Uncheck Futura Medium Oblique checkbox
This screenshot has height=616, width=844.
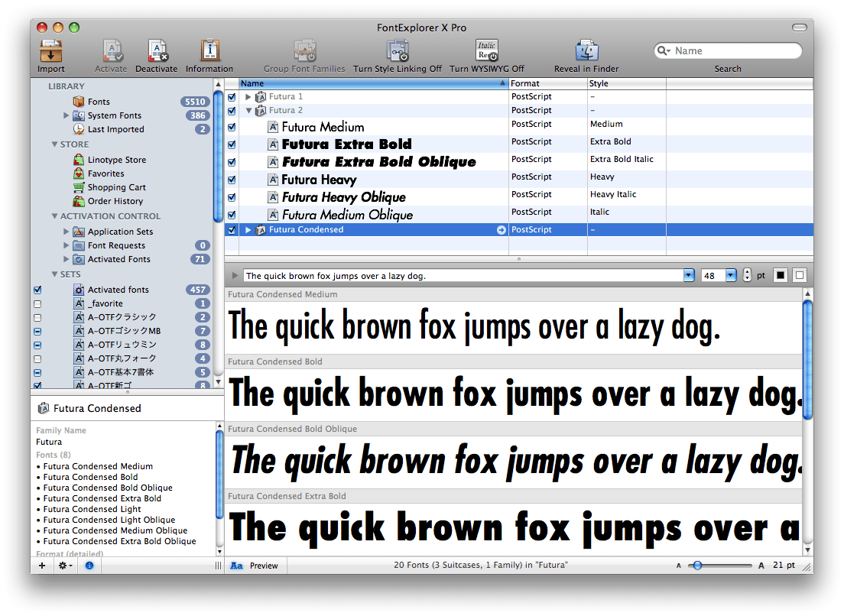click(x=232, y=216)
